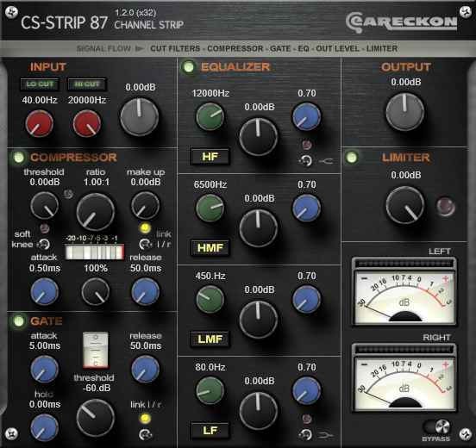
Task: Toggle the Equalizer power LED
Action: pyautogui.click(x=189, y=66)
